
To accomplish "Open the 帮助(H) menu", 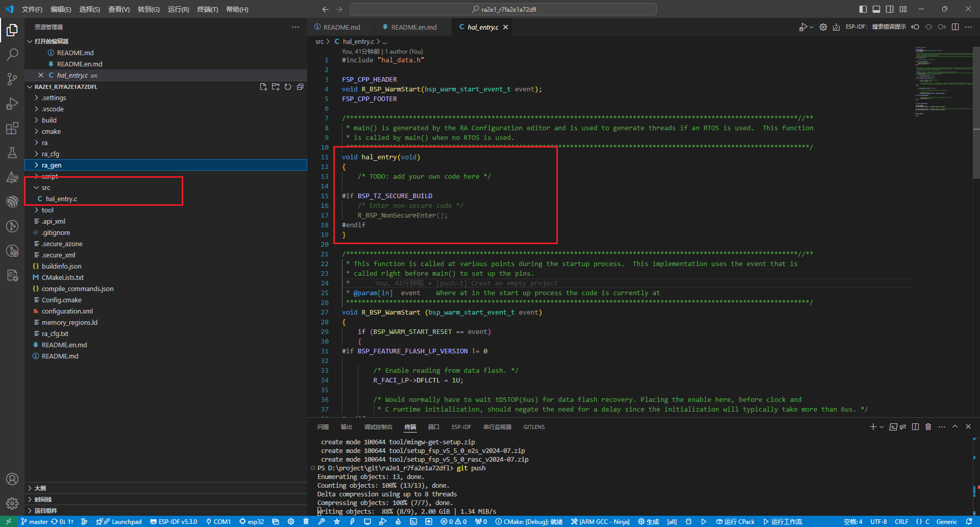I will [237, 9].
